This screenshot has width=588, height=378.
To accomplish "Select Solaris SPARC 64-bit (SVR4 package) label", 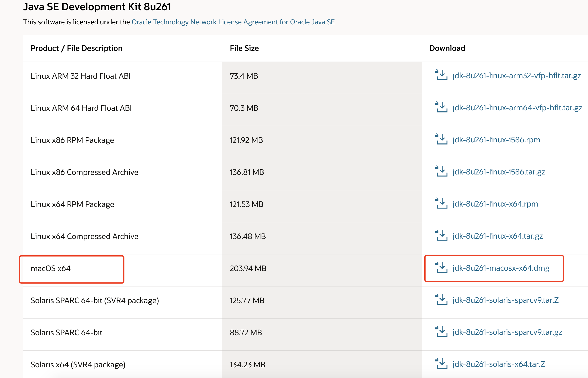I will [95, 301].
